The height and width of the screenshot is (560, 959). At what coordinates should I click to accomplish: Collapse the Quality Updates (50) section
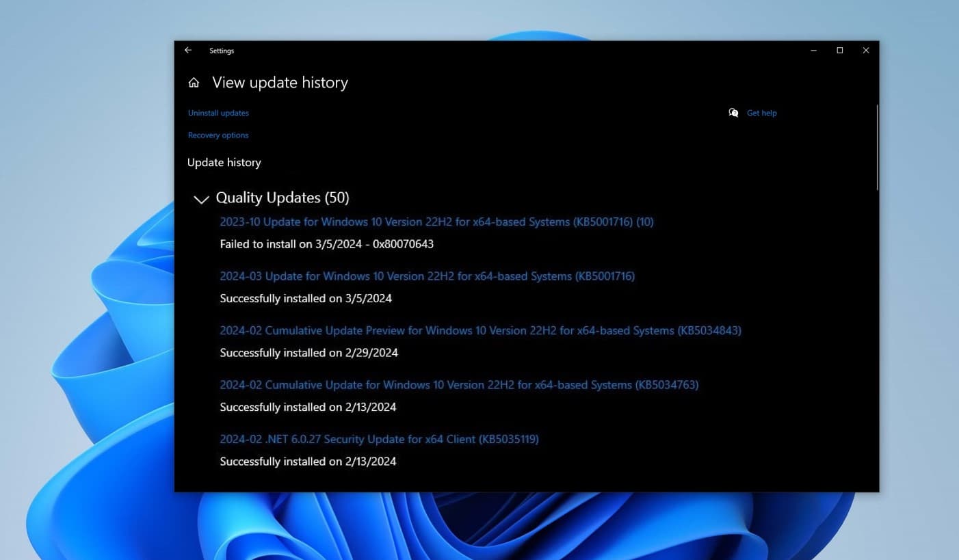click(x=200, y=199)
